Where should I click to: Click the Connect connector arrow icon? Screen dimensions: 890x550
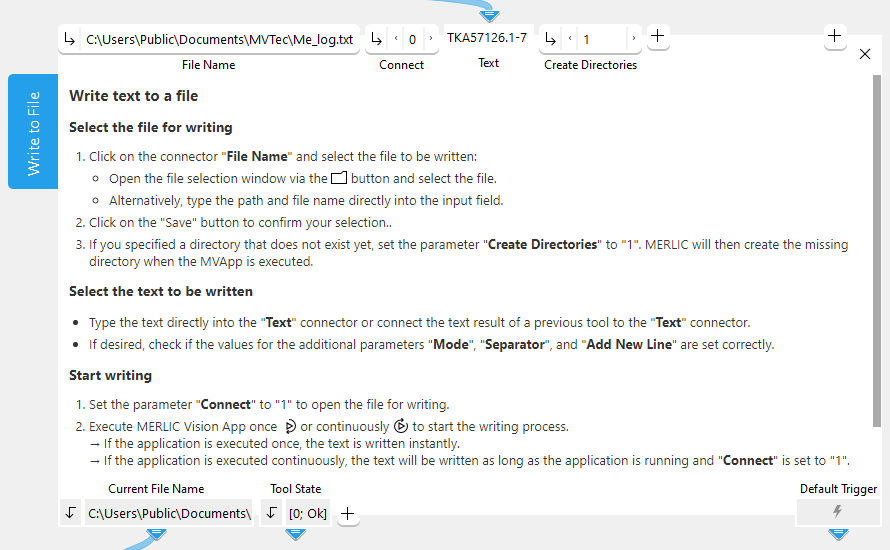(x=377, y=40)
